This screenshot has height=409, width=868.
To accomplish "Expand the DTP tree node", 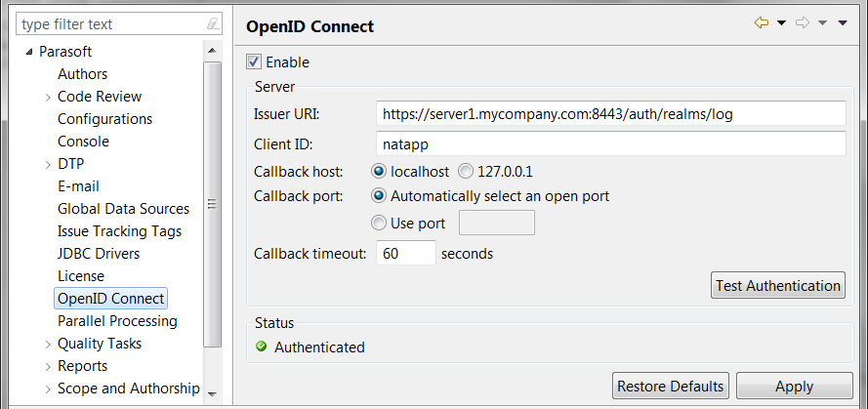I will pos(48,165).
